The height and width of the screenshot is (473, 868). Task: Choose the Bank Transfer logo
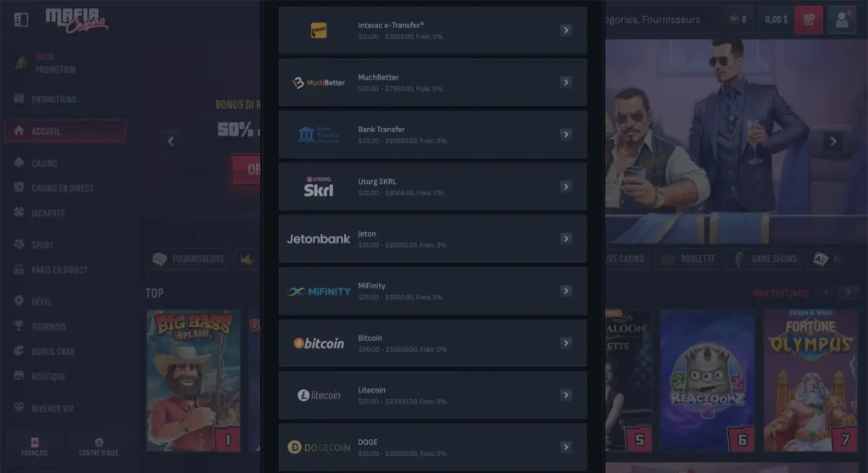[319, 135]
